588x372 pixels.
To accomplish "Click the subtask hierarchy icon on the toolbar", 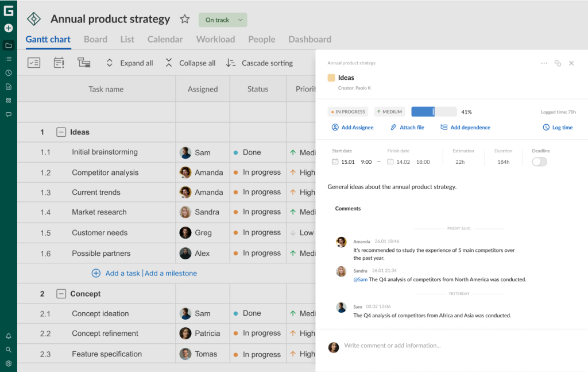I will point(84,63).
